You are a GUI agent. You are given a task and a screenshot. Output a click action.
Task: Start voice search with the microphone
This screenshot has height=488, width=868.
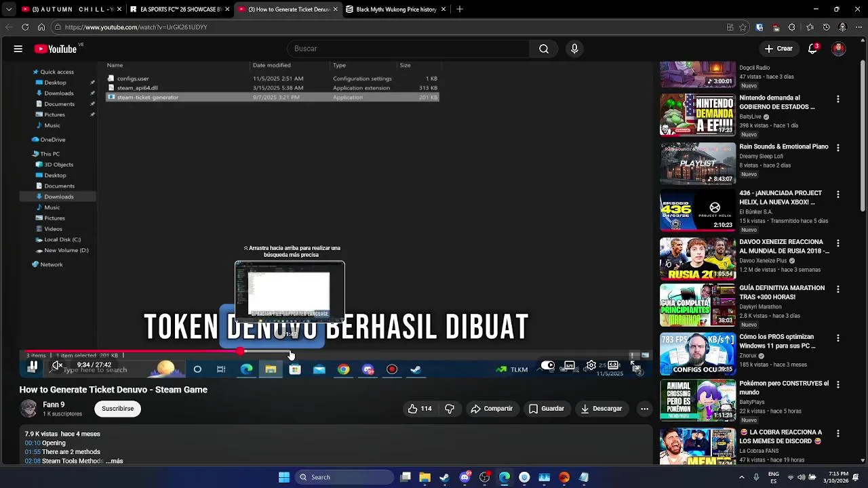tap(574, 49)
